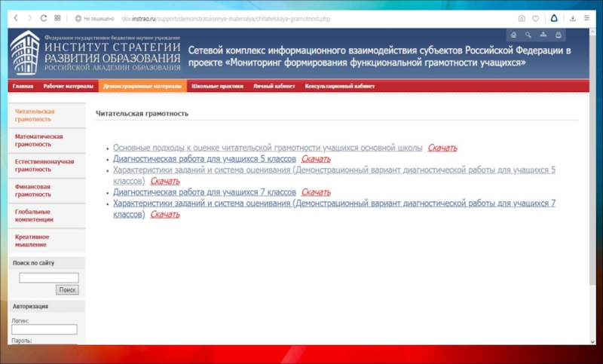Add page to favorites with heart icon
Screen dimensions: 603x364
[536, 17]
